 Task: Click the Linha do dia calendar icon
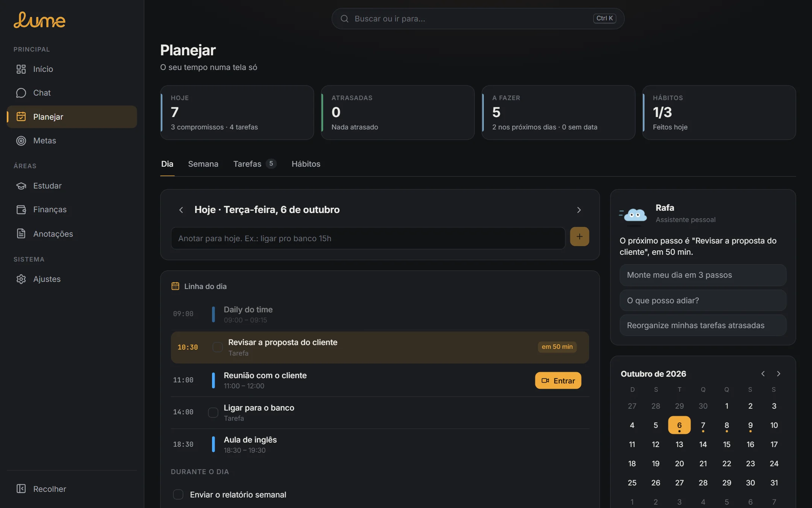(175, 286)
